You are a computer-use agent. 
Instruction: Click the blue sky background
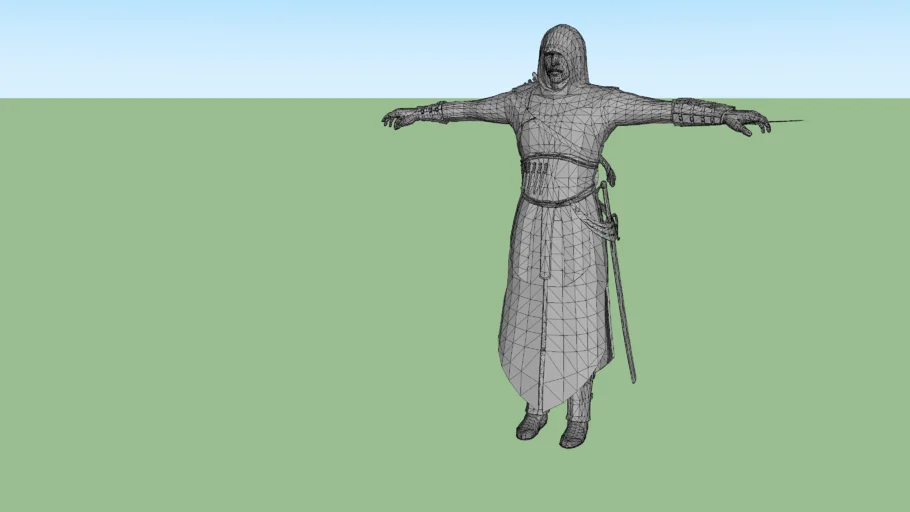(200, 45)
